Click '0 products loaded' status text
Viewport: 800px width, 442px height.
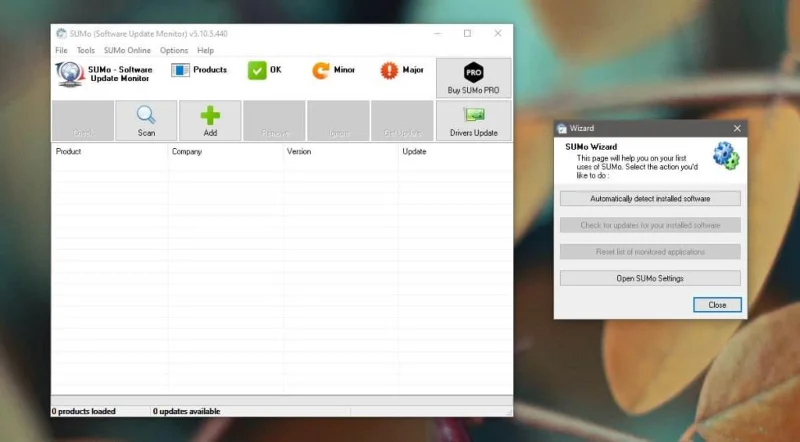(84, 411)
